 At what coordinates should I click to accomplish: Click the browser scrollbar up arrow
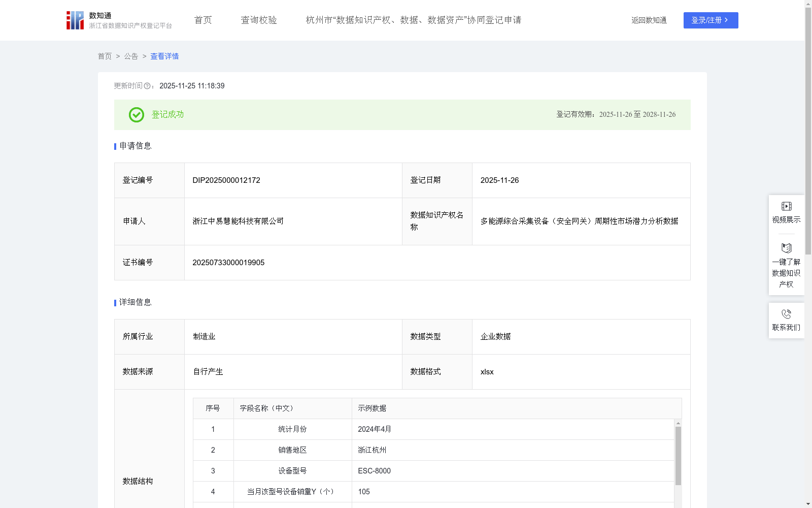click(808, 4)
